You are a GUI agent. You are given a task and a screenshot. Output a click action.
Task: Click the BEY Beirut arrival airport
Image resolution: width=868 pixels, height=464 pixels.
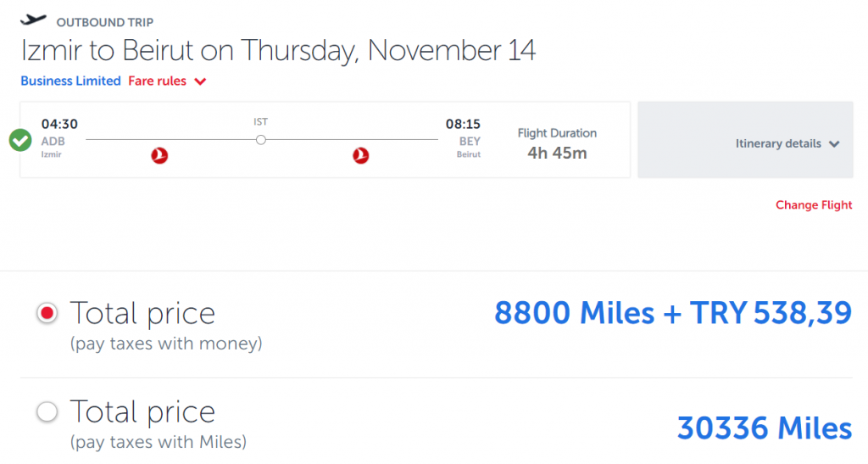[468, 147]
